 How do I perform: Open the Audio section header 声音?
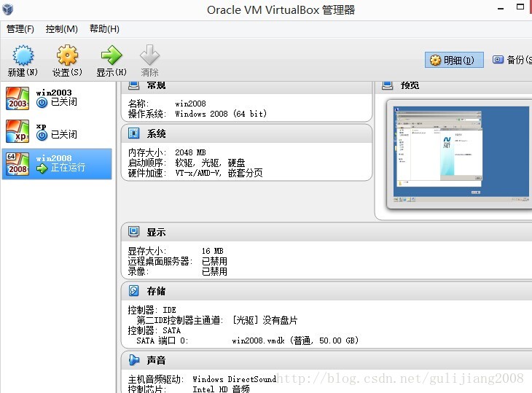[x=156, y=360]
